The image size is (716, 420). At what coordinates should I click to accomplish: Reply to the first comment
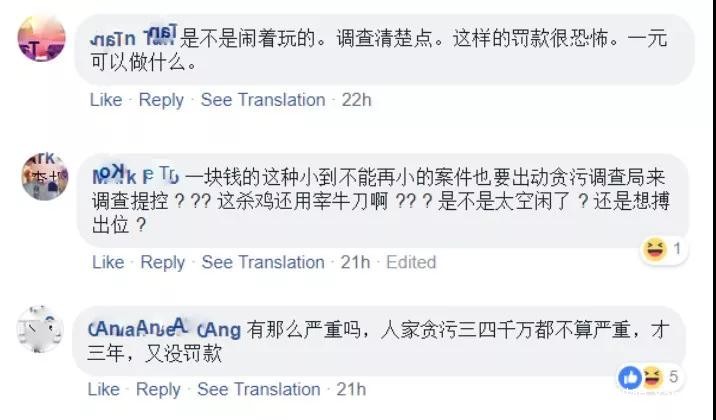tap(161, 100)
